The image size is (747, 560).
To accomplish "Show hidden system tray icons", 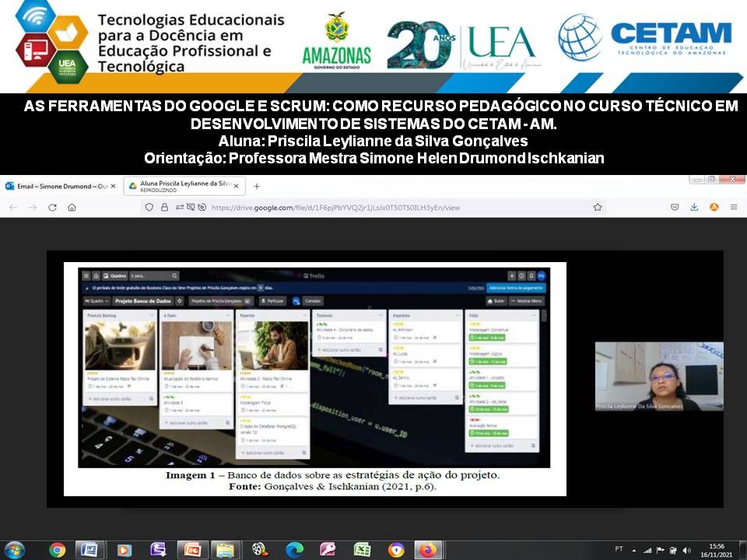I will (x=634, y=551).
